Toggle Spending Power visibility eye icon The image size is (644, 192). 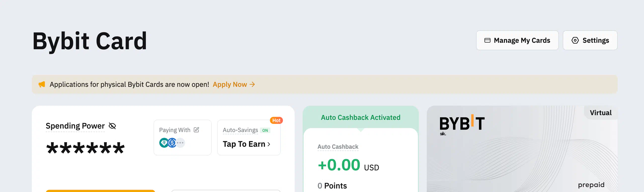pyautogui.click(x=112, y=126)
